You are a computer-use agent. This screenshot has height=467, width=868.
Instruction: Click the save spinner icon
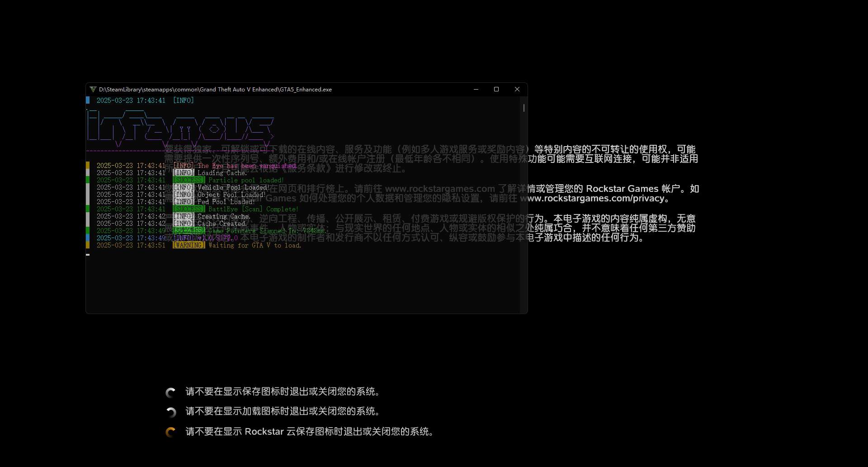tap(171, 392)
